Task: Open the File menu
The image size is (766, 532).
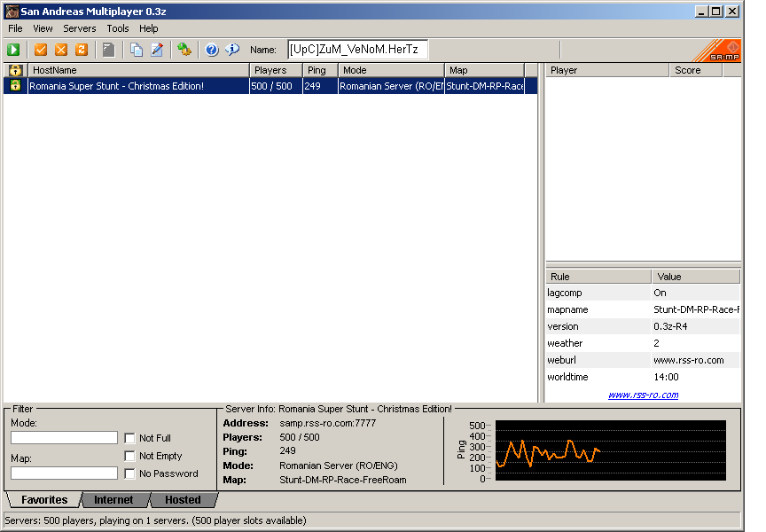Action: pyautogui.click(x=15, y=28)
